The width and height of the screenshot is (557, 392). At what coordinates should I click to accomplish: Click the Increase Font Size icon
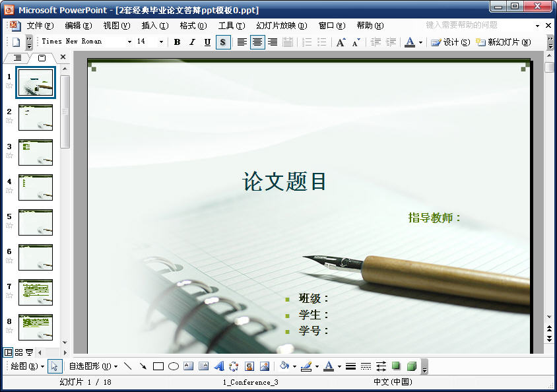(341, 42)
